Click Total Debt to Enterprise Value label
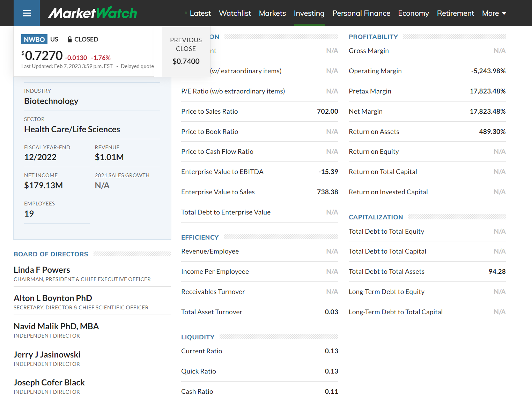 point(226,212)
